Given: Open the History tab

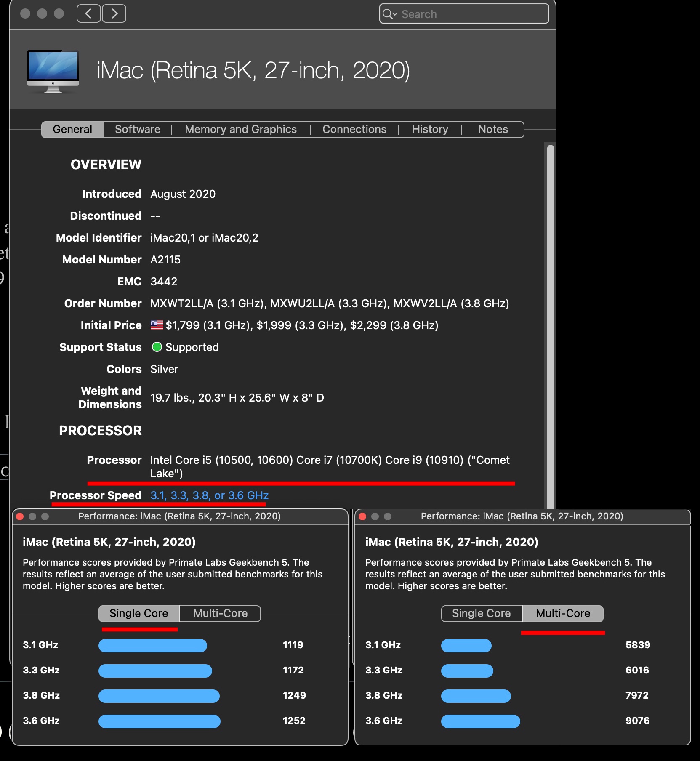Looking at the screenshot, I should click(x=430, y=129).
